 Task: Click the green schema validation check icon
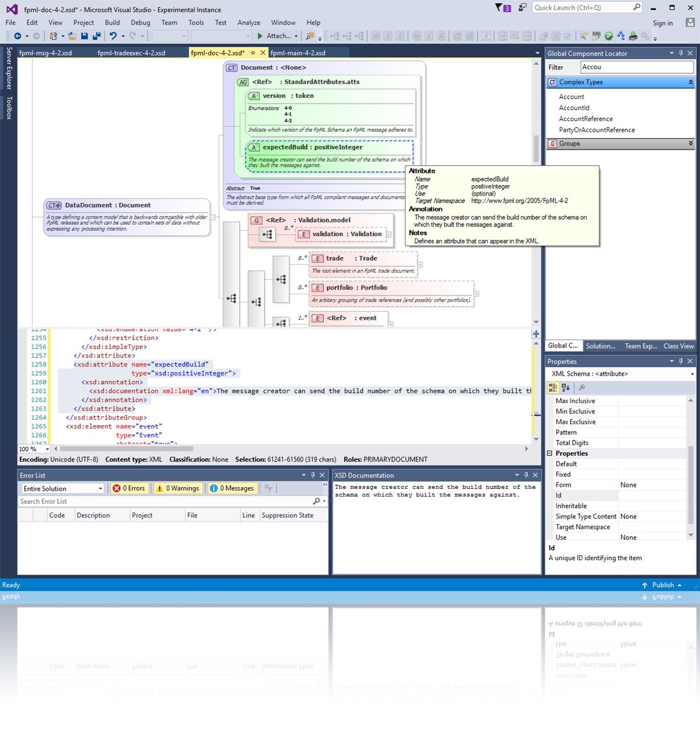click(610, 36)
